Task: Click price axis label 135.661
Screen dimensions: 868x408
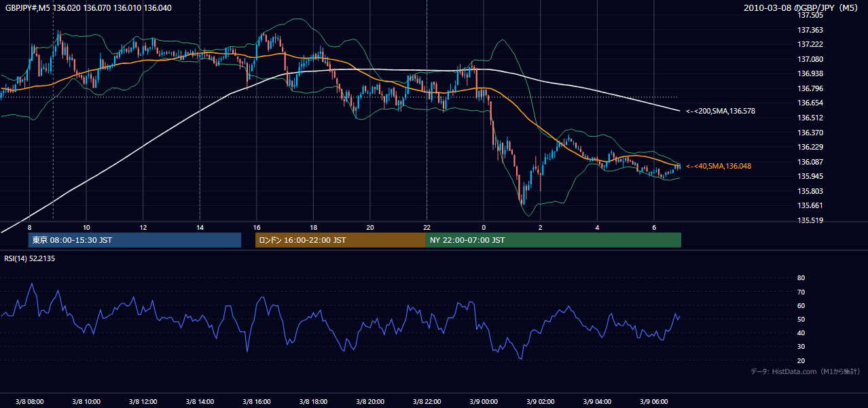Action: click(x=810, y=205)
